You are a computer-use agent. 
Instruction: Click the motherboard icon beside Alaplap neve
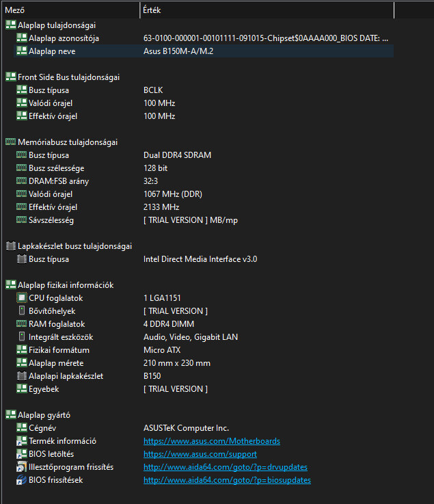pyautogui.click(x=22, y=51)
